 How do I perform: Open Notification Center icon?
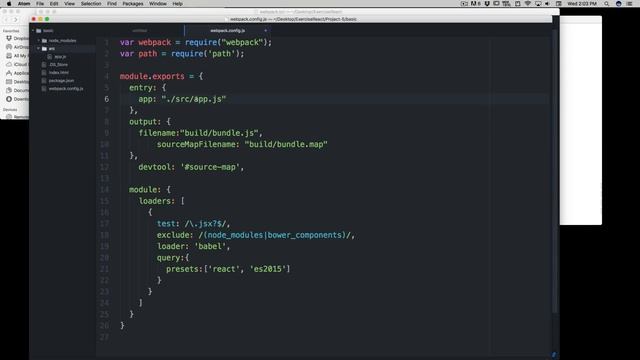(629, 4)
